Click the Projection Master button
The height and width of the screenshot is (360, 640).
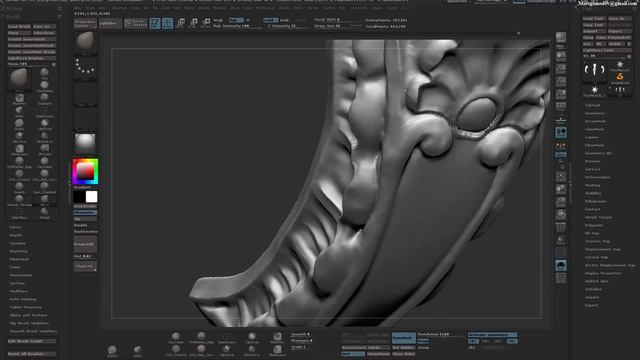[85, 23]
